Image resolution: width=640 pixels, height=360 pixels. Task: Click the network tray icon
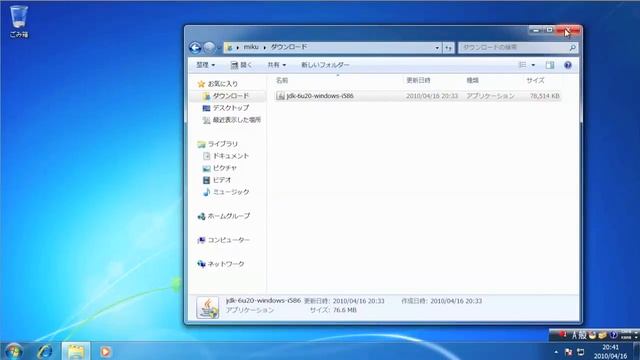(581, 352)
